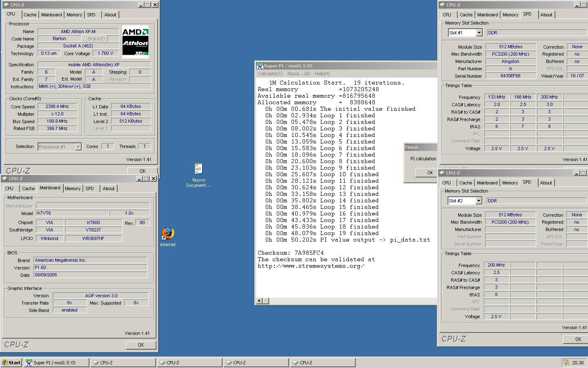Open the Memory tab in the mainboard CPU-Z window
This screenshot has width=588, height=368.
[x=73, y=188]
